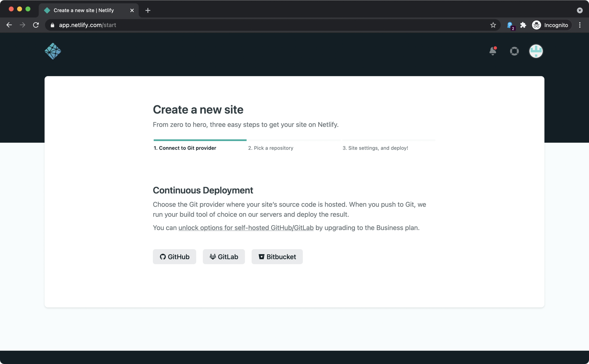Connect with GitHub provider
Image resolution: width=589 pixels, height=364 pixels.
[x=174, y=257]
